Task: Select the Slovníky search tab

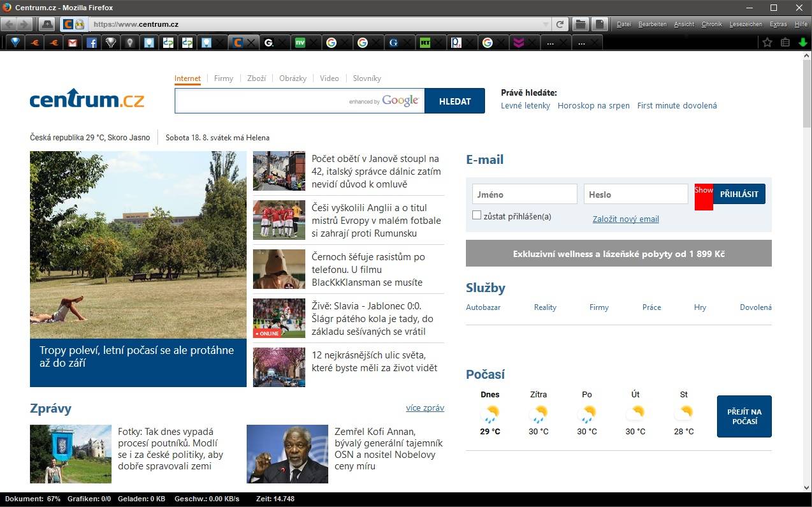Action: [367, 78]
